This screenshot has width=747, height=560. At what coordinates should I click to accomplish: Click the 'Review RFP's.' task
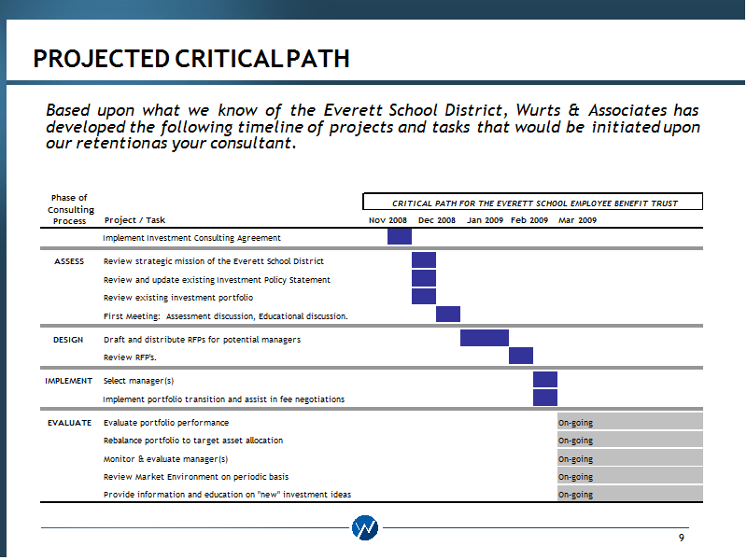(130, 357)
